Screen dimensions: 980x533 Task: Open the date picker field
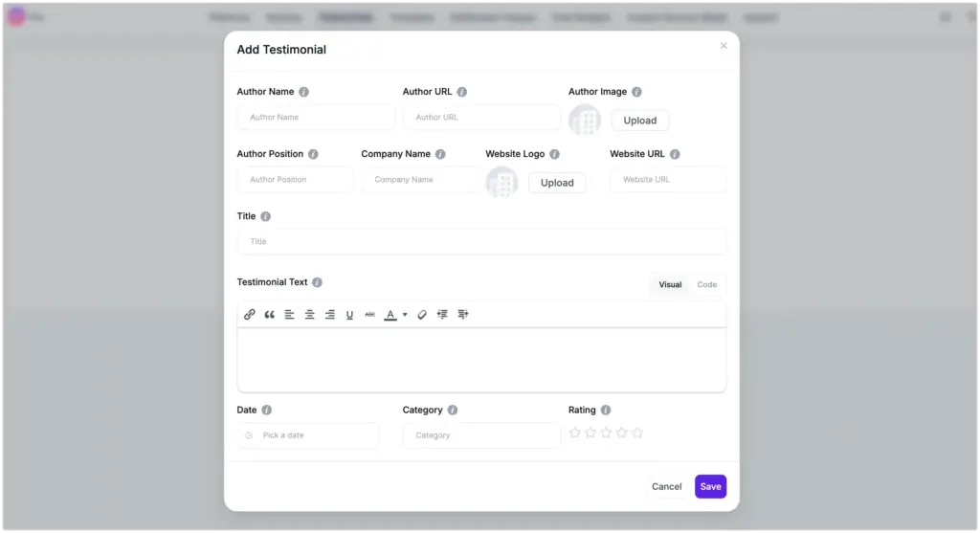308,435
